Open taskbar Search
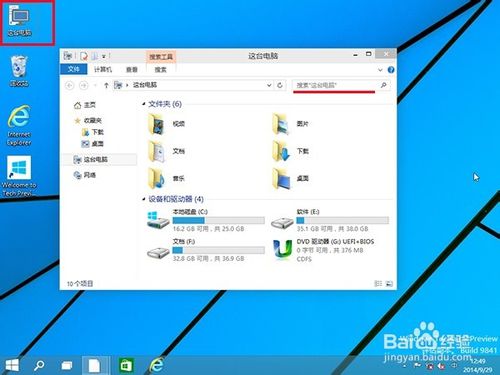Image resolution: width=500 pixels, height=375 pixels. (39, 365)
